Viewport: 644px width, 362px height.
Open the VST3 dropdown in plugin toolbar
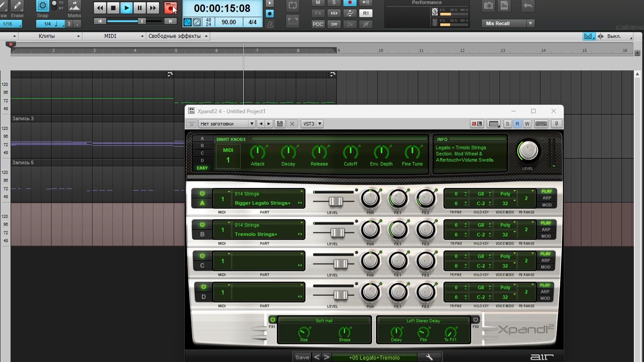pyautogui.click(x=312, y=124)
